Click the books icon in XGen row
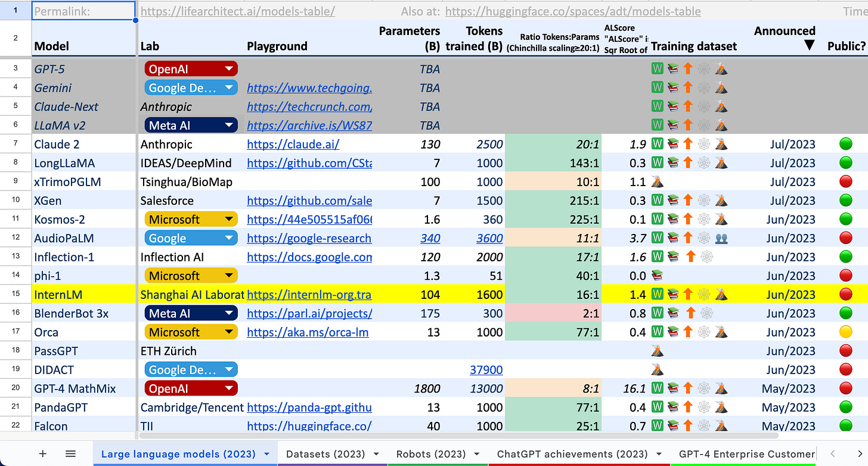Image resolution: width=868 pixels, height=466 pixels. tap(672, 200)
